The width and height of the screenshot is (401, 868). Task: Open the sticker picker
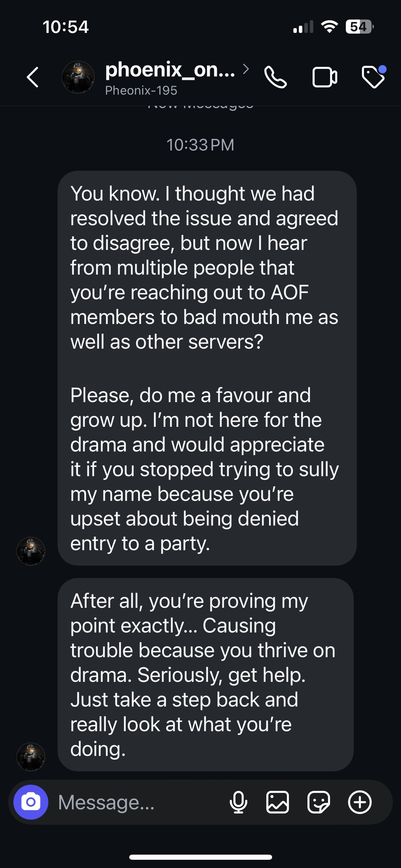pyautogui.click(x=319, y=802)
